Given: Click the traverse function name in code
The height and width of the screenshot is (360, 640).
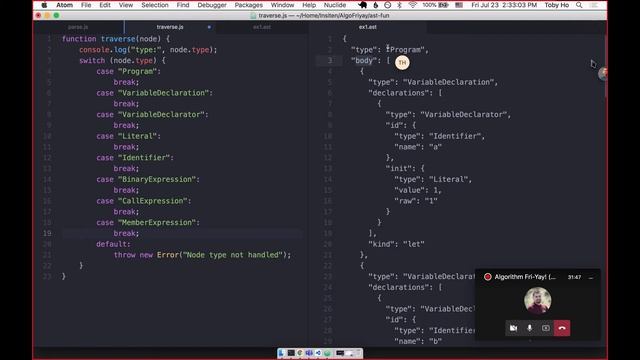Looking at the screenshot, I should pos(118,39).
